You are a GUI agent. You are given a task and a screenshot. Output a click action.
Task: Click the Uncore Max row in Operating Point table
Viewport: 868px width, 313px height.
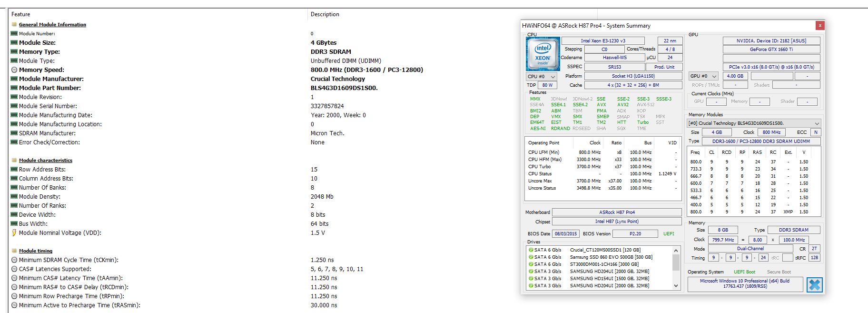(x=602, y=181)
